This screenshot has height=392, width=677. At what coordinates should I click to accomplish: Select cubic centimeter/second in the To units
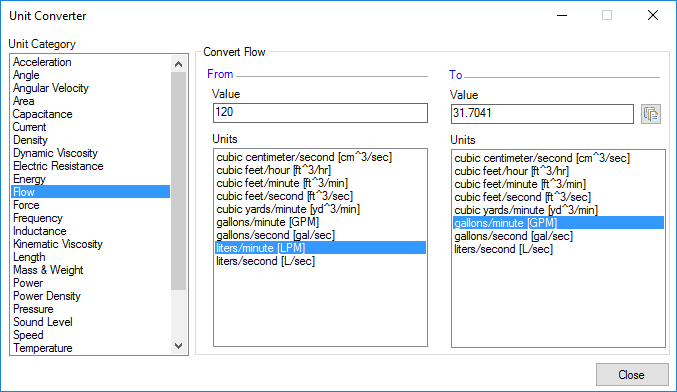point(542,158)
